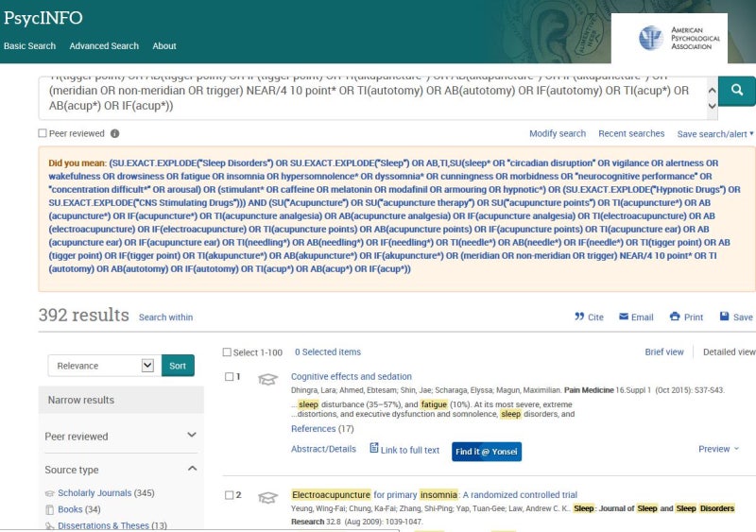Click the Books source type icon
Viewport: 756px width, 532px height.
click(49, 510)
